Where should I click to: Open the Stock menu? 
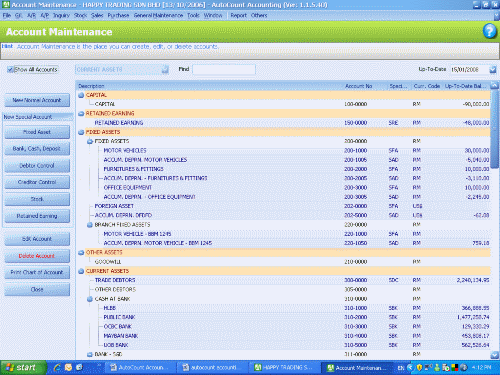coord(80,15)
